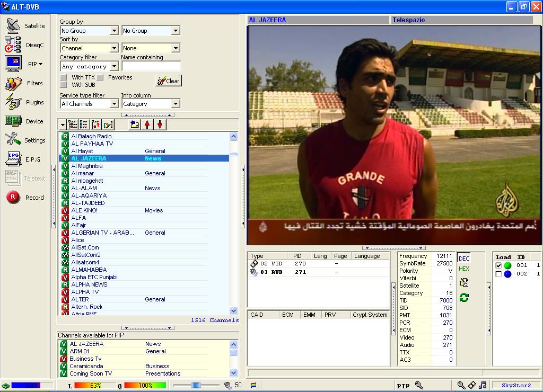Click the SkyStar2 status button
Image resolution: width=543 pixels, height=392 pixels.
click(516, 385)
